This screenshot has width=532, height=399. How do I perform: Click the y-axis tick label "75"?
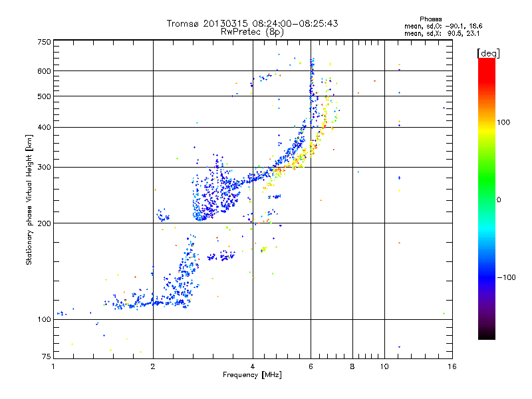(x=47, y=356)
